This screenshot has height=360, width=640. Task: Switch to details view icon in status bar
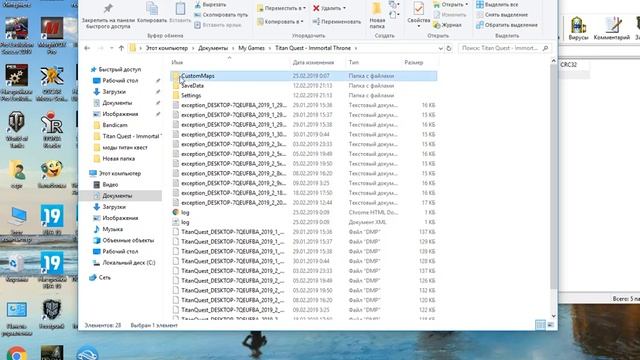(x=540, y=325)
